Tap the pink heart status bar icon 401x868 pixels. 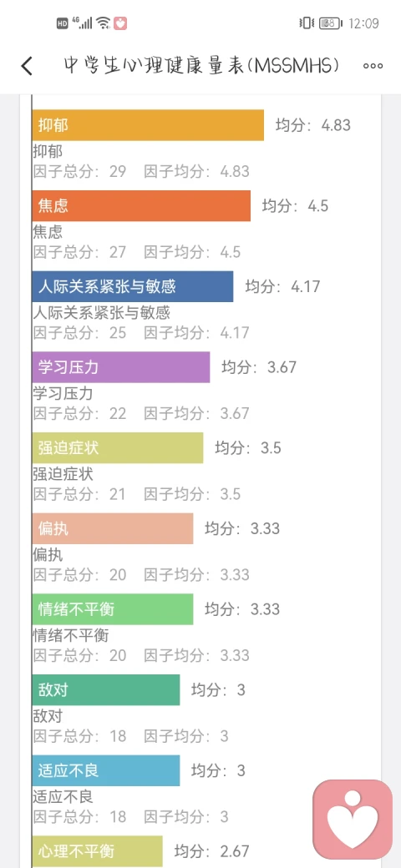click(120, 23)
